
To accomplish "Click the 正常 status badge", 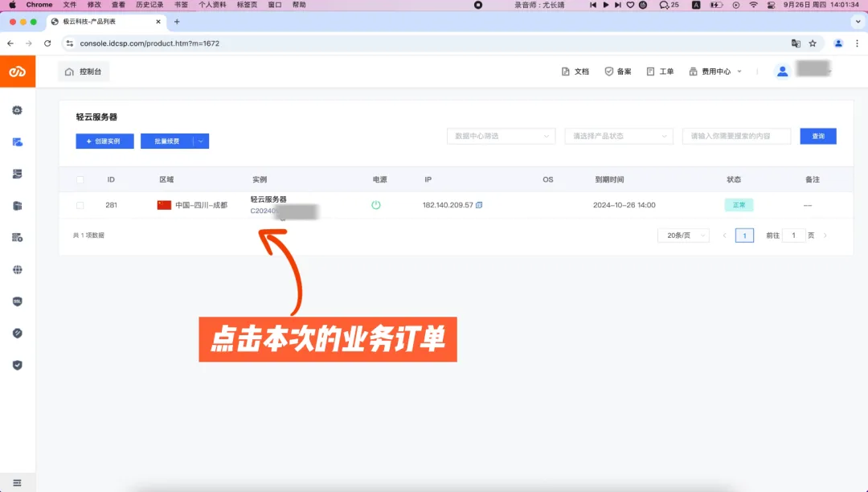I will 739,205.
